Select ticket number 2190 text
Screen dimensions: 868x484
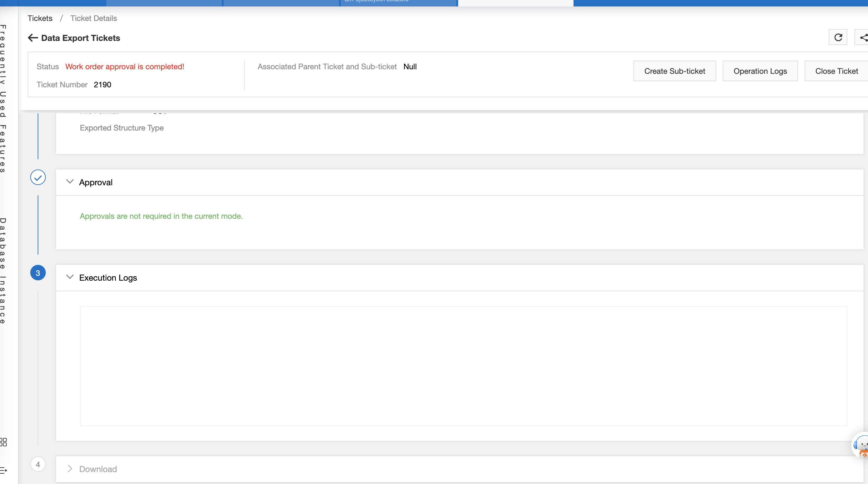pos(102,85)
